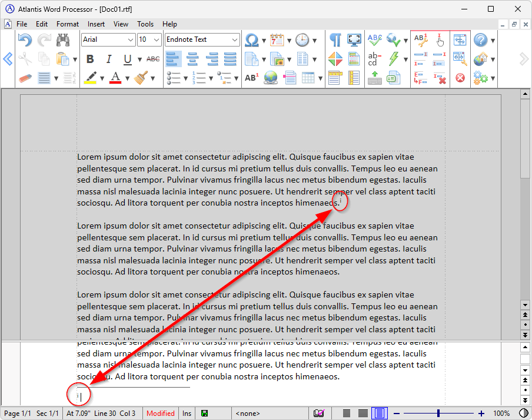Click the toolbar scroll-left chevron
Image resolution: width=532 pixels, height=420 pixels.
tap(8, 59)
